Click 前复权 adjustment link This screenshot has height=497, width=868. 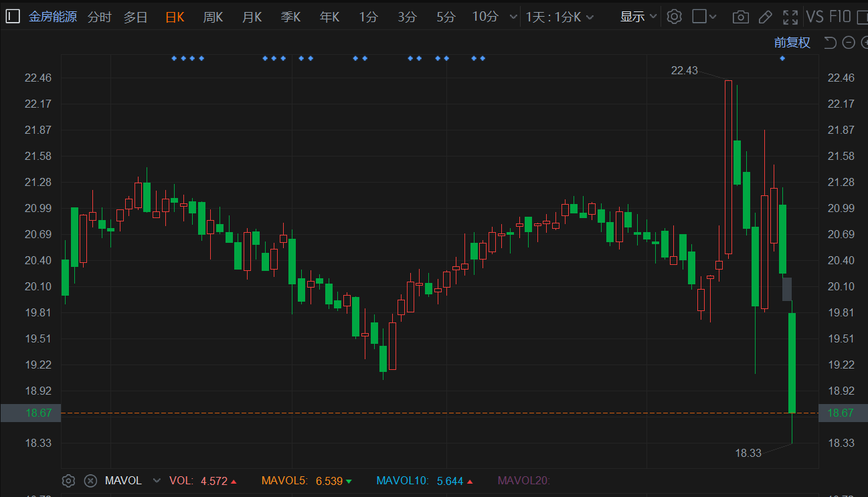pyautogui.click(x=792, y=43)
